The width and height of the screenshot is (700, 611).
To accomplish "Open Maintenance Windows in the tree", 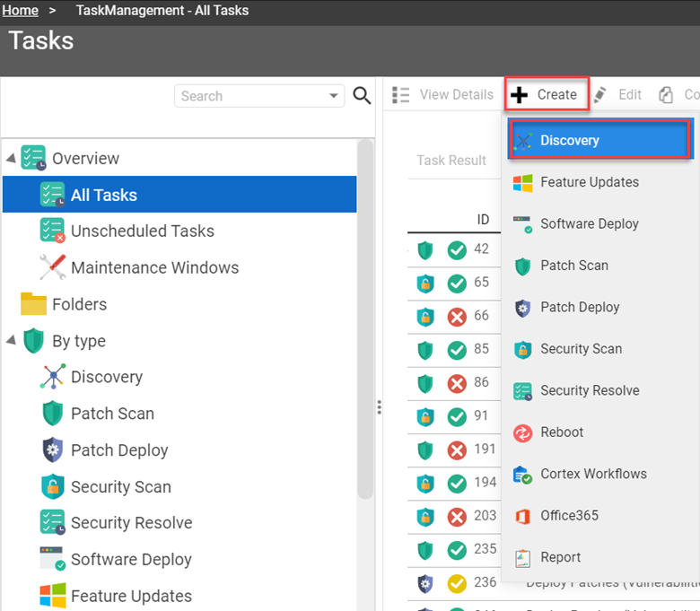I will tap(155, 267).
